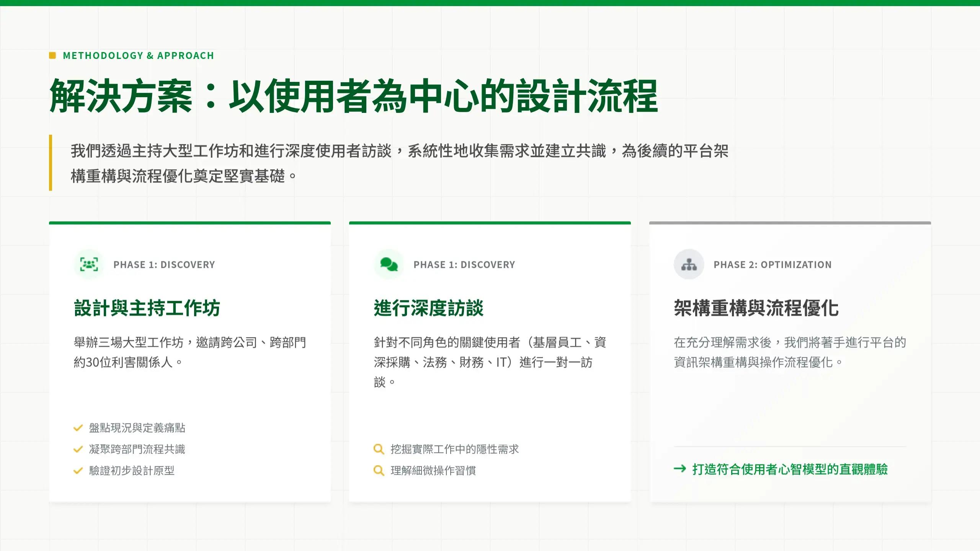The image size is (980, 551).
Task: Click PHASE 2: OPTIMIZATION label
Action: click(773, 265)
